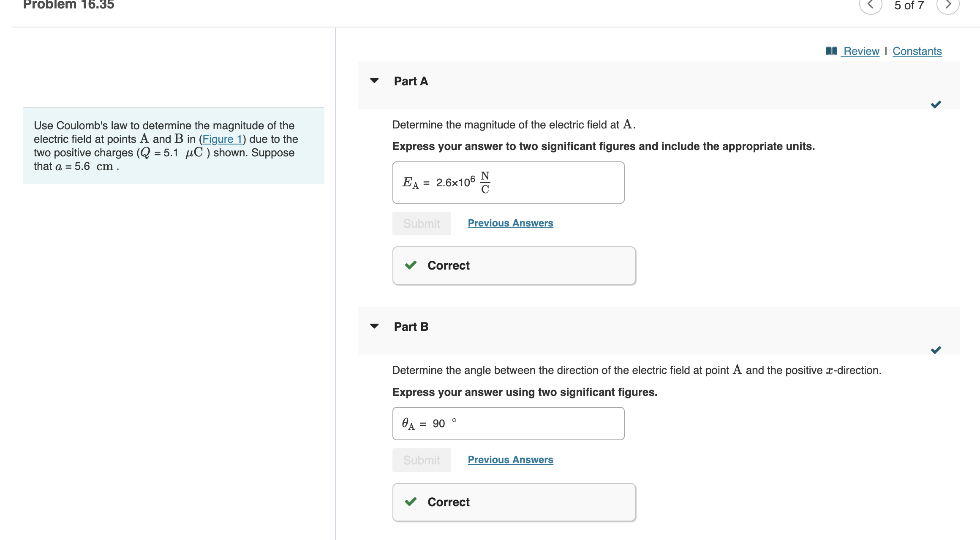This screenshot has height=540, width=980.
Task: View Previous Answers for Part B
Action: click(510, 460)
